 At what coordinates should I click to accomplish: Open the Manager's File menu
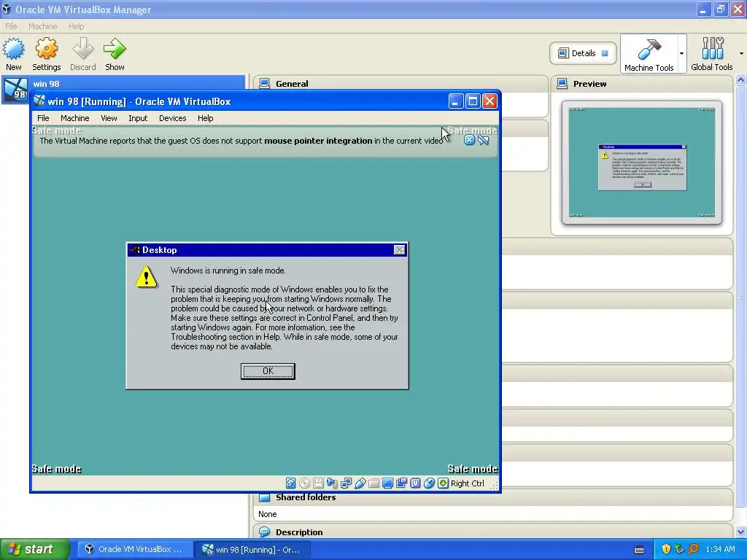pos(11,26)
